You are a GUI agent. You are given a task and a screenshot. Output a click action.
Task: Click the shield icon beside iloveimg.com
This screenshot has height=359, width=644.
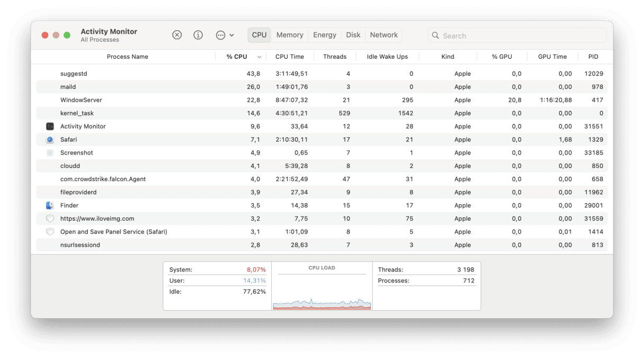tap(50, 219)
